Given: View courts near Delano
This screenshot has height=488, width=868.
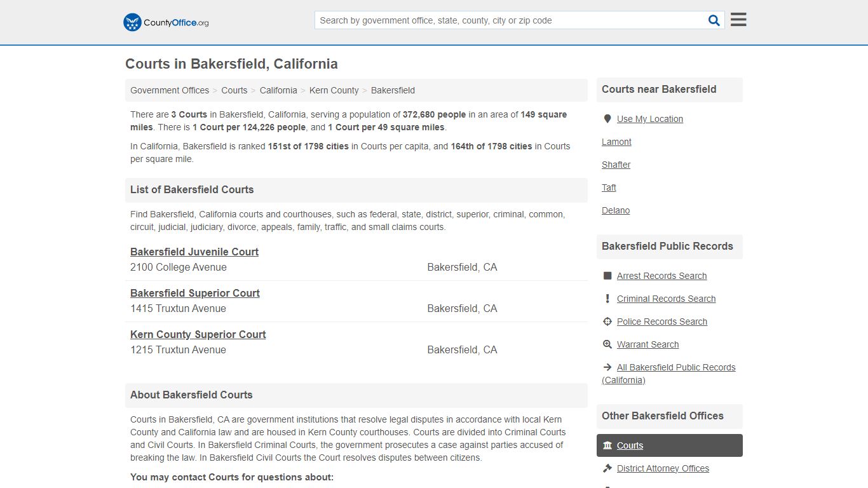Looking at the screenshot, I should coord(616,210).
